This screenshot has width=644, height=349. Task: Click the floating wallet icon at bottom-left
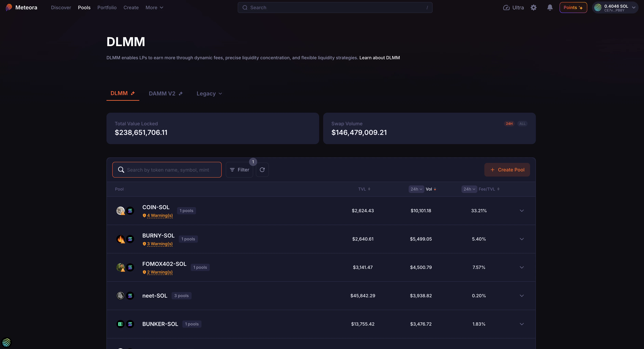pos(6,343)
